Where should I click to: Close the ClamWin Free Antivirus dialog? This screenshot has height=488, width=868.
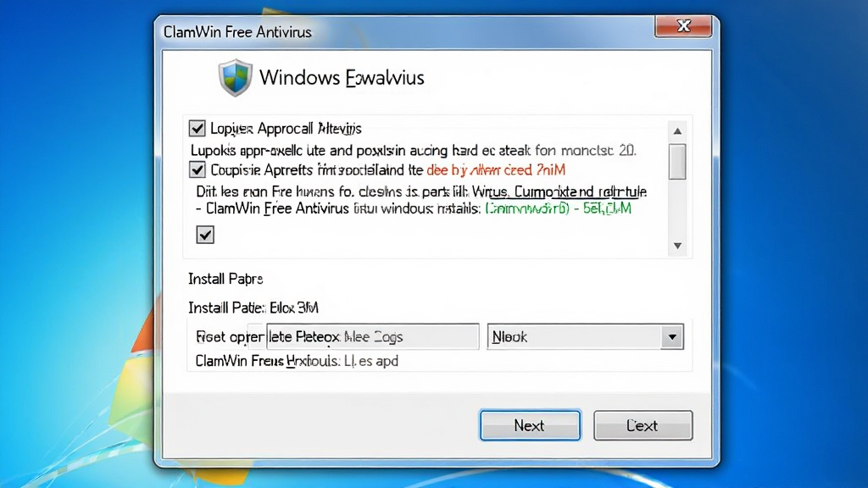coord(683,26)
